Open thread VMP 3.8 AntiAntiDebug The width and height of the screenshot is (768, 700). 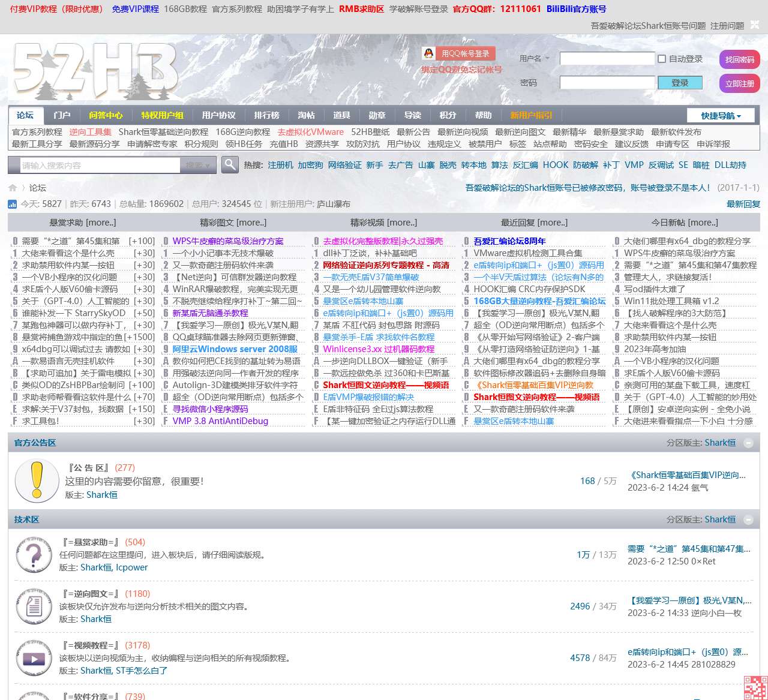coord(220,421)
